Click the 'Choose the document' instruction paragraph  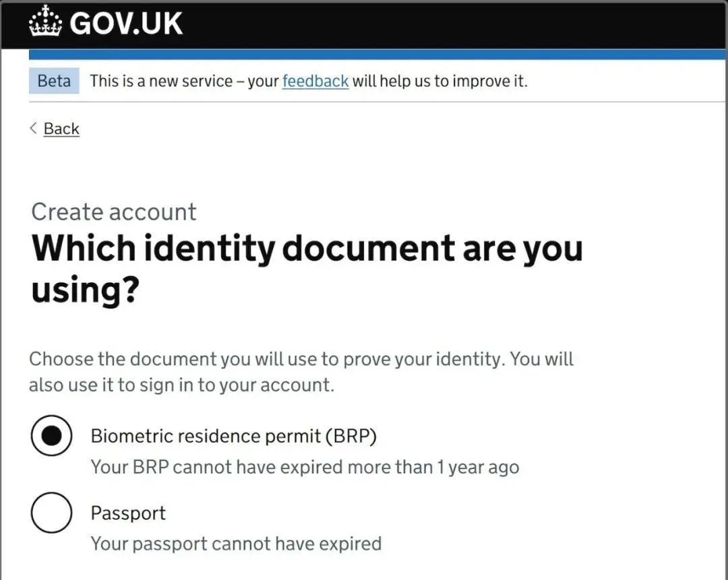click(301, 372)
